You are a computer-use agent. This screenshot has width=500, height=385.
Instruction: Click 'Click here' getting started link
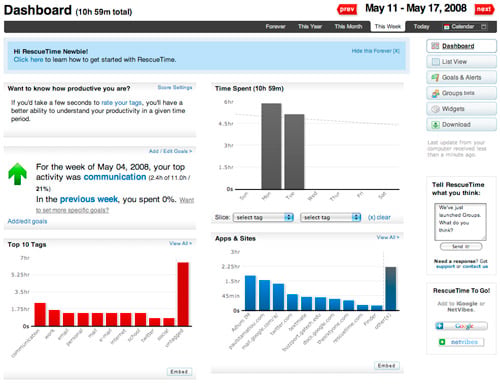28,60
